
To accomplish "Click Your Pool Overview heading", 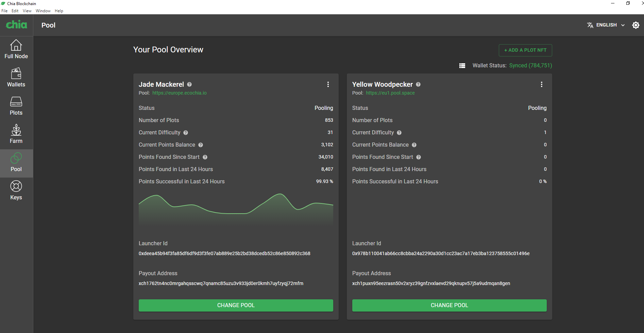I will pyautogui.click(x=168, y=50).
